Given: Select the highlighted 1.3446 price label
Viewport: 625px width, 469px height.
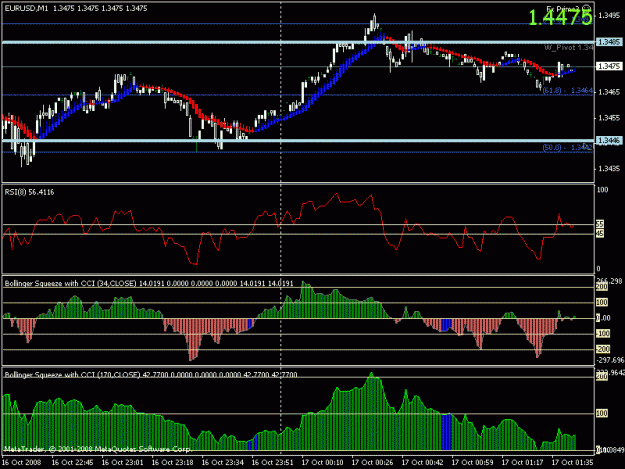Looking at the screenshot, I should (x=609, y=140).
